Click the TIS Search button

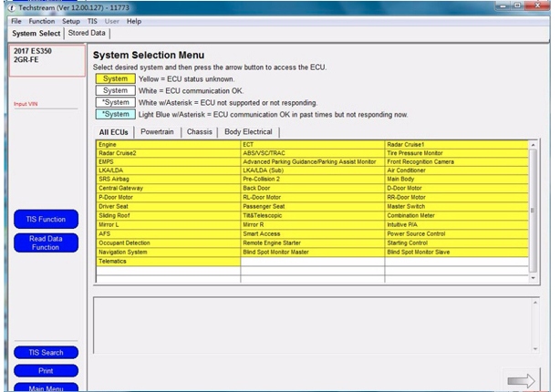tap(46, 353)
